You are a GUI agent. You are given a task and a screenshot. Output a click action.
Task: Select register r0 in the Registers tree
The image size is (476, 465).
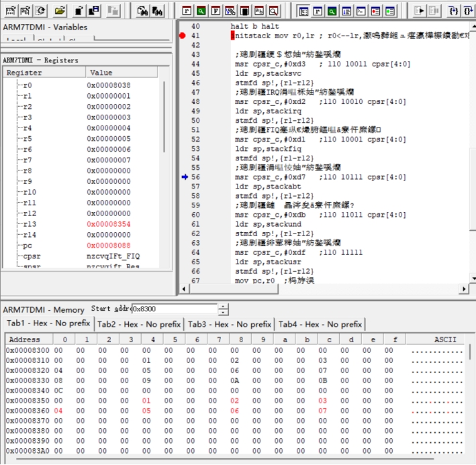[x=28, y=85]
